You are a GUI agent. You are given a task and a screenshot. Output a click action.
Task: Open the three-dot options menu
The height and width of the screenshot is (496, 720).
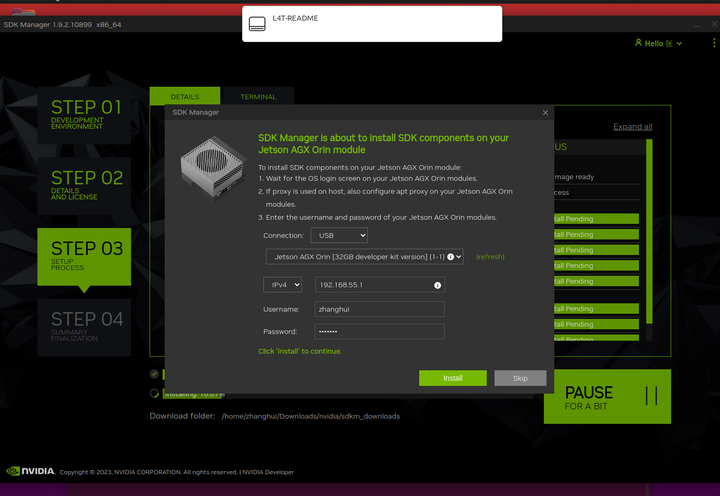coord(714,43)
